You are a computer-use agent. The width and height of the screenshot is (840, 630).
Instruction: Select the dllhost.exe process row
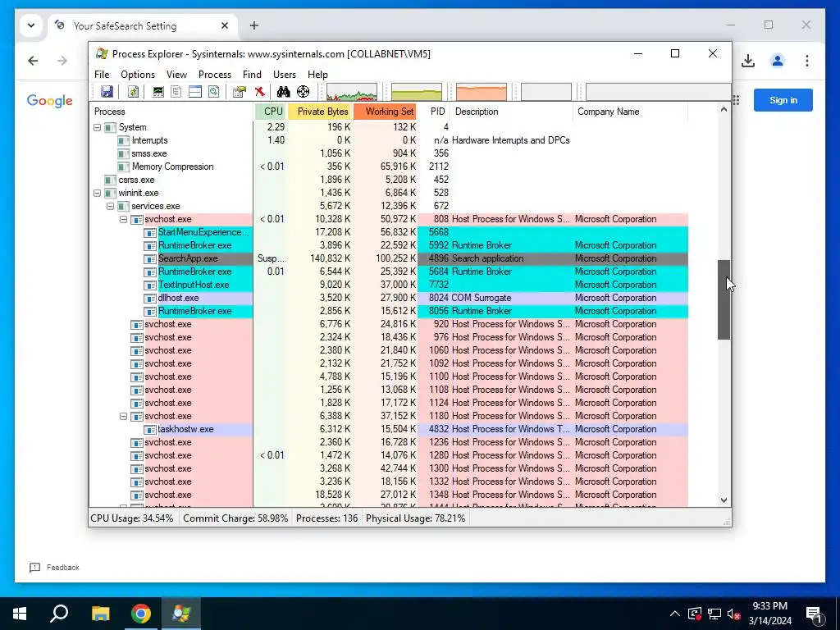(388, 298)
